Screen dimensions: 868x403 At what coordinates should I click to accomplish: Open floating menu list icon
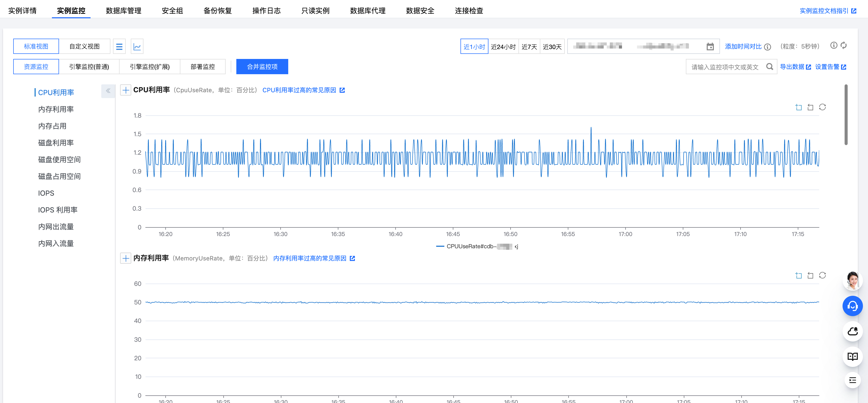pyautogui.click(x=852, y=380)
